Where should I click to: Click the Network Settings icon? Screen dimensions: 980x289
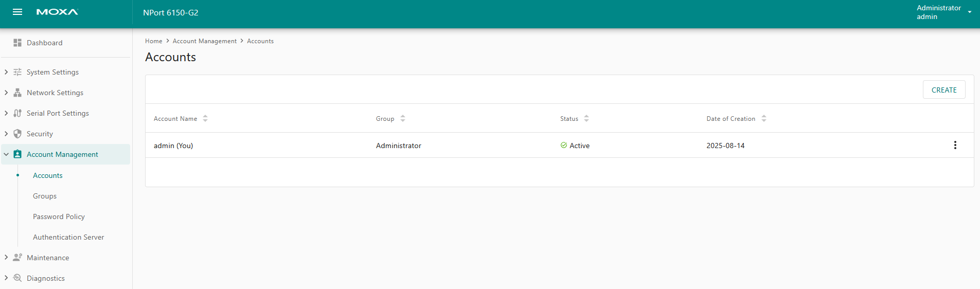click(17, 93)
